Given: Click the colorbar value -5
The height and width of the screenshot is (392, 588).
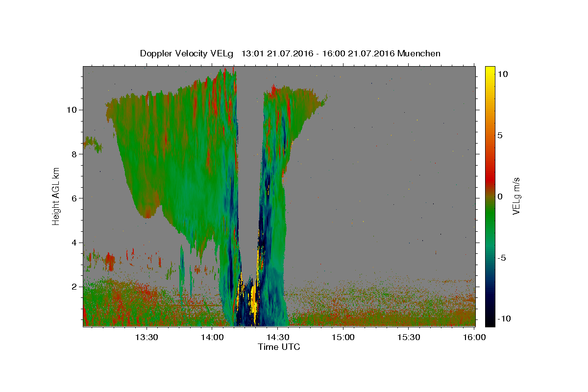Looking at the screenshot, I should (501, 258).
